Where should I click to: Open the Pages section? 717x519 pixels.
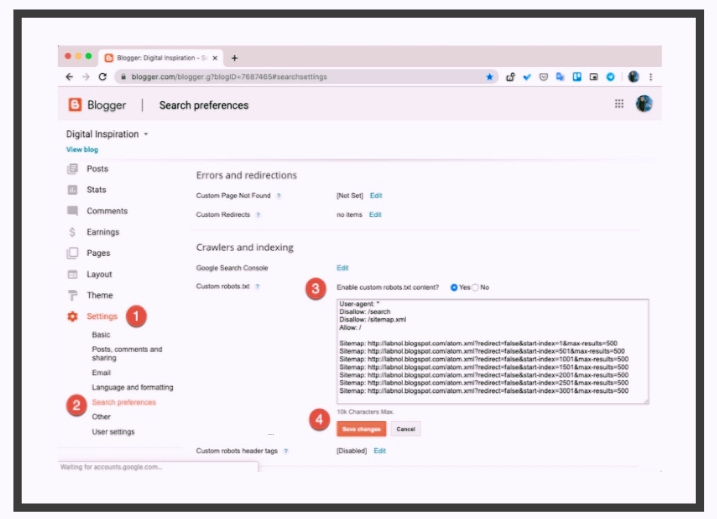(x=98, y=253)
